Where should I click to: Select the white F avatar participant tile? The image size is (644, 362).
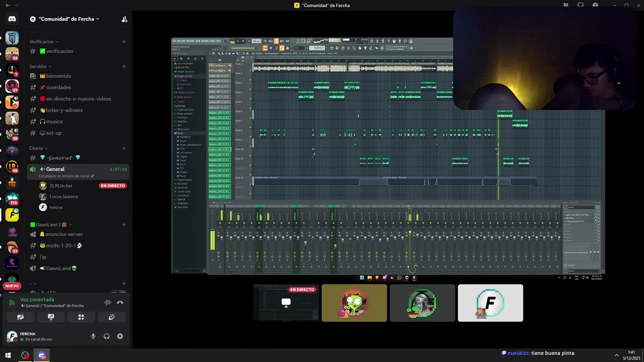[x=491, y=303]
